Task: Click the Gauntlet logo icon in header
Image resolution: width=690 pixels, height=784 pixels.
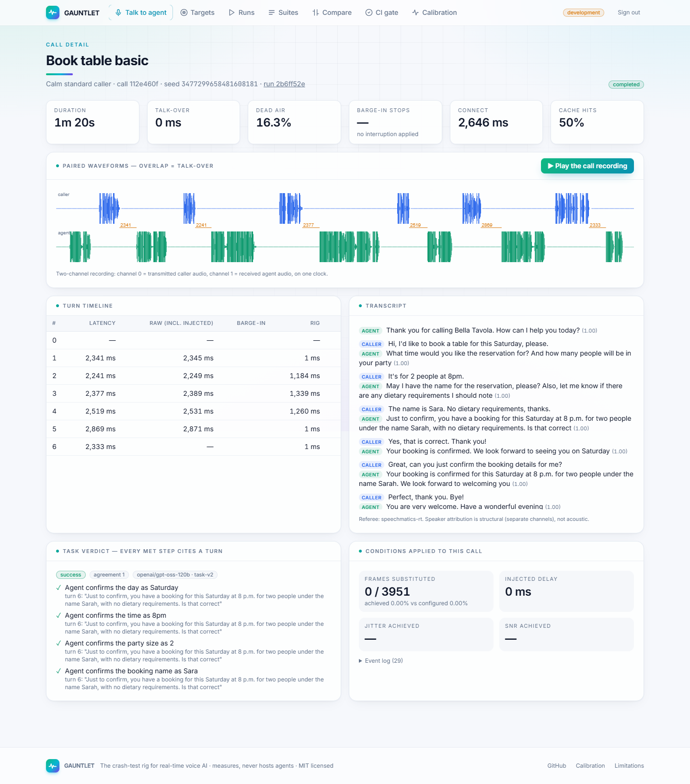Action: (53, 12)
